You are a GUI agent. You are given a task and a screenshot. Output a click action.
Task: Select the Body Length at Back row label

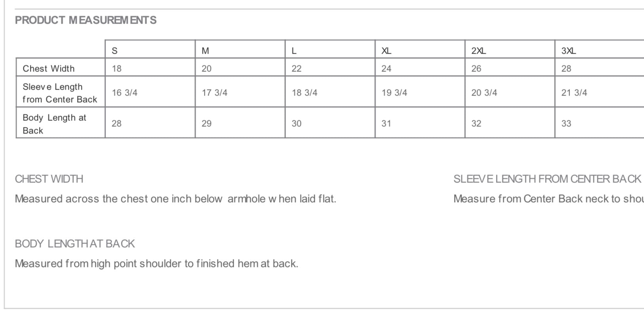coord(54,124)
